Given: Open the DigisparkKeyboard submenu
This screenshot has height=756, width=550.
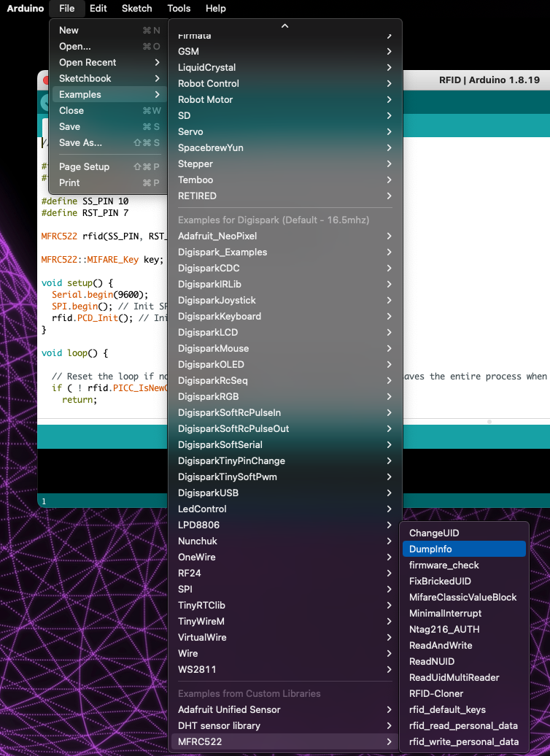Looking at the screenshot, I should [284, 316].
